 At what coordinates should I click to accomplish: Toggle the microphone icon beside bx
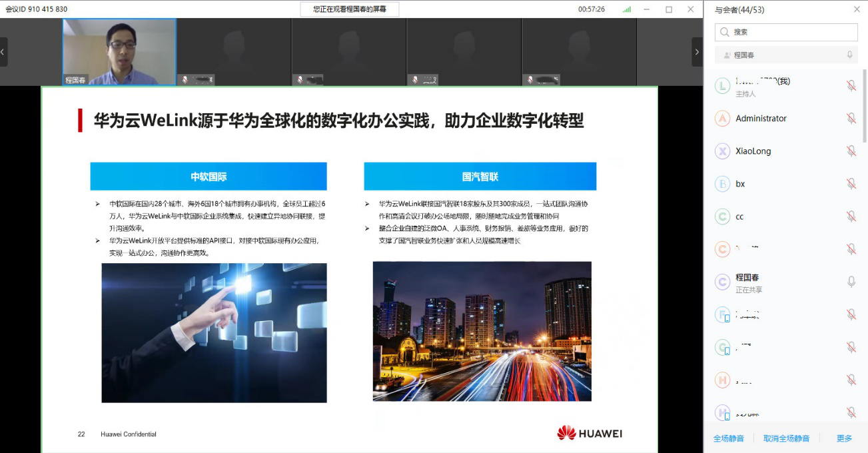[x=851, y=184]
